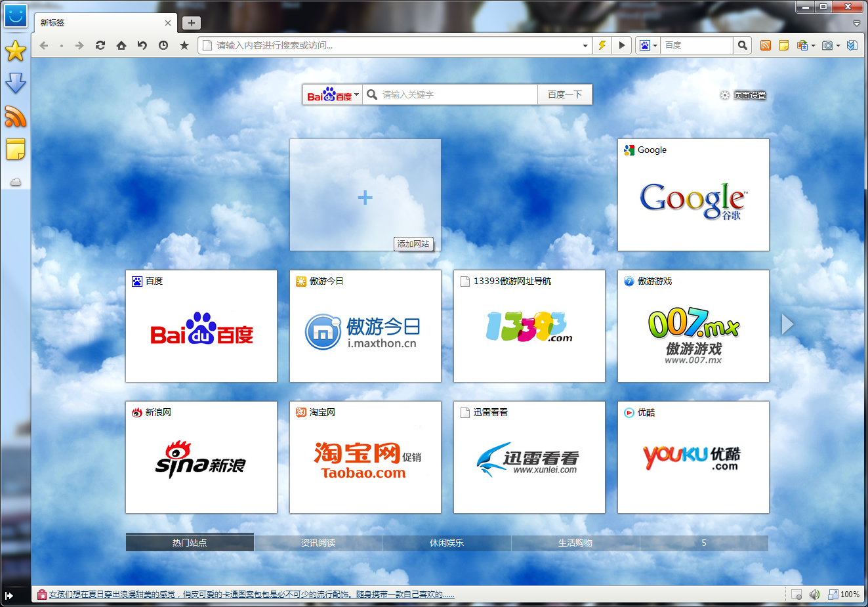Open the 百度 Baidu quick-dial tile
The width and height of the screenshot is (868, 607).
pos(201,326)
